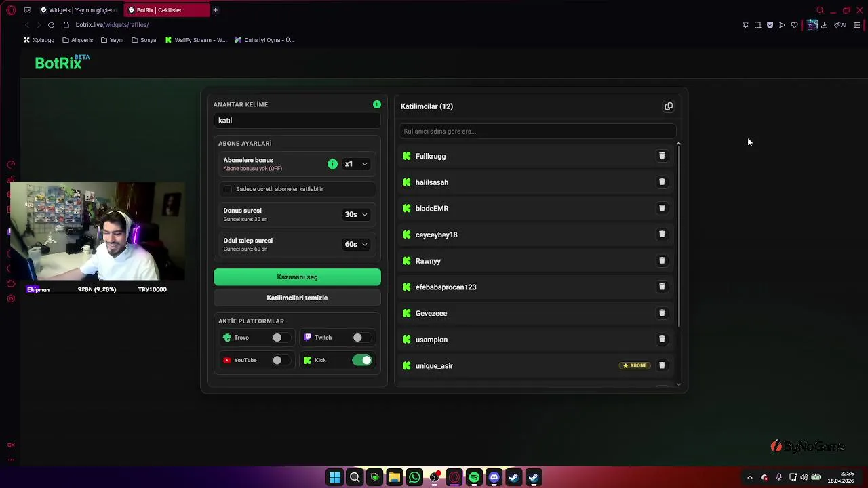Remove ceyceybey18 with its trash icon
The height and width of the screenshot is (488, 868).
tap(662, 235)
